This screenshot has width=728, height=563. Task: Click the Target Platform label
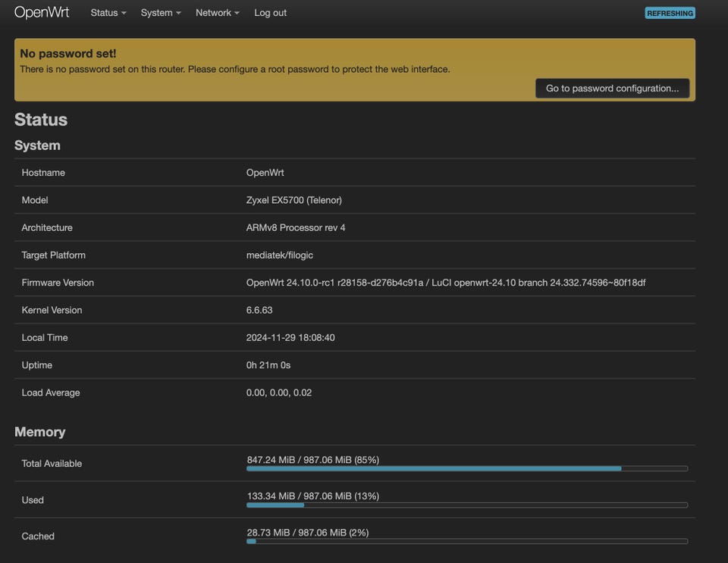pos(53,255)
